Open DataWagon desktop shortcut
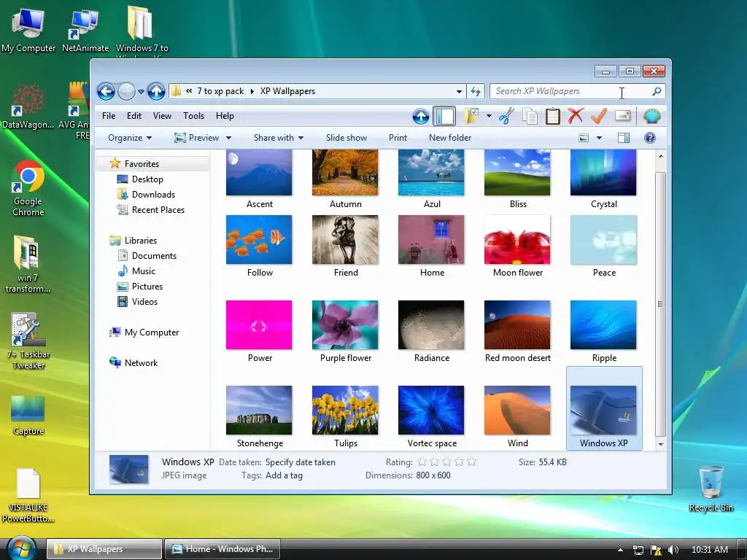This screenshot has height=560, width=747. (28, 106)
